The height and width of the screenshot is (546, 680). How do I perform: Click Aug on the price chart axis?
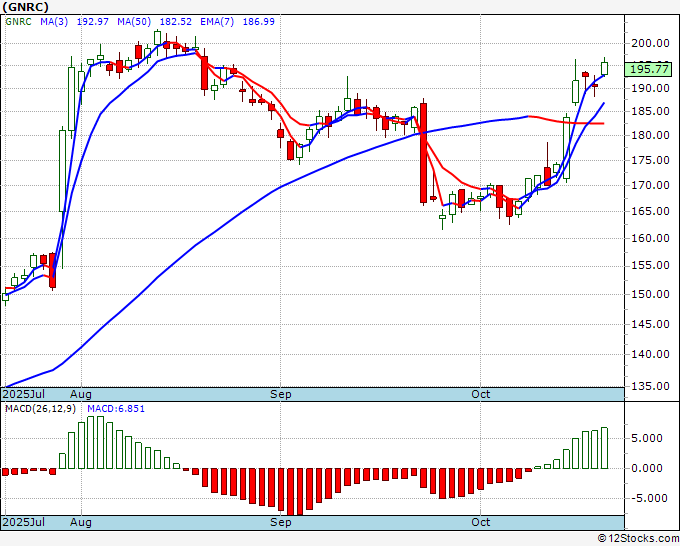(81, 394)
